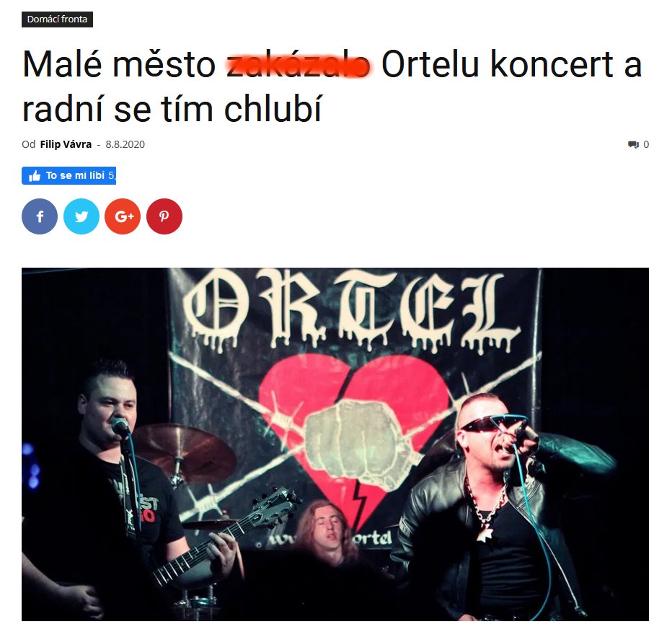Share article via Facebook round icon
The height and width of the screenshot is (632, 672).
pyautogui.click(x=40, y=216)
